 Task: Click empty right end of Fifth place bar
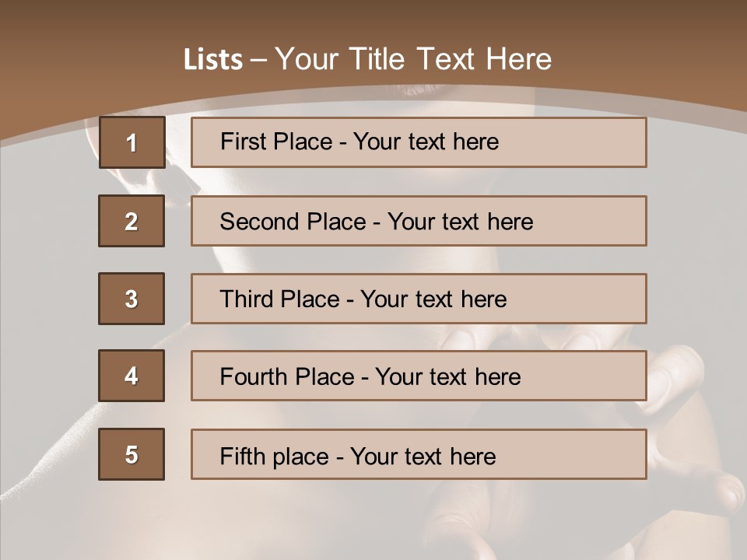pos(591,454)
